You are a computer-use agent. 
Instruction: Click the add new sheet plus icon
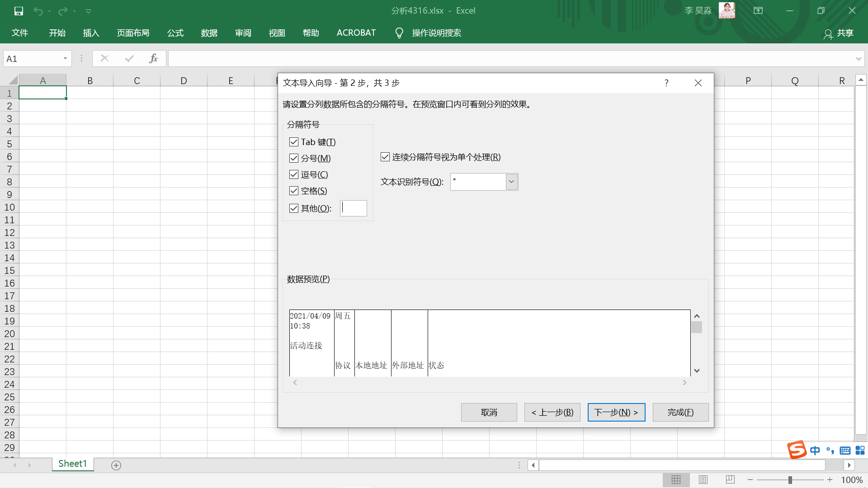[116, 465]
